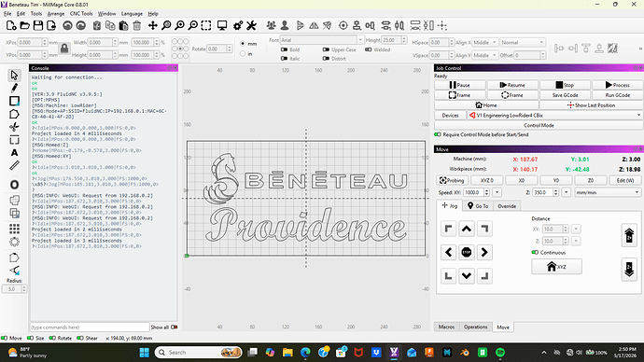Select the arrow selection tool
The image size is (644, 362).
[14, 76]
